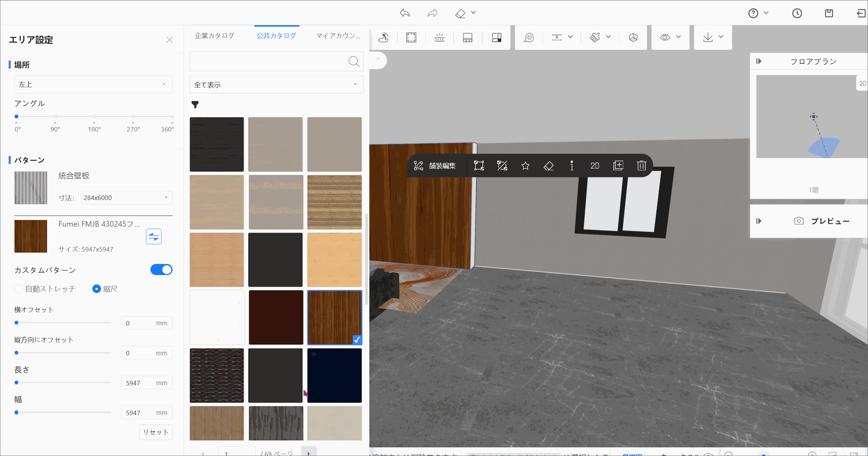Click the filter funnel icon
Viewport: 868px width, 456px height.
[x=195, y=104]
